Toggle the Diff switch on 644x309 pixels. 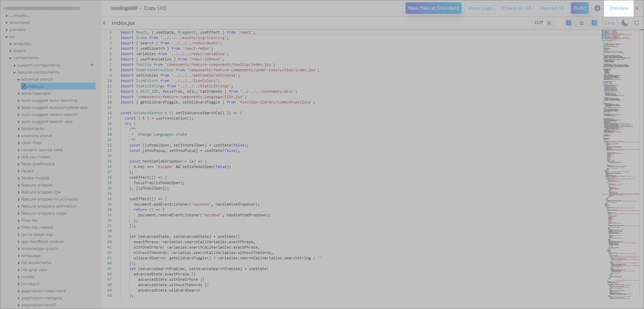click(x=550, y=23)
